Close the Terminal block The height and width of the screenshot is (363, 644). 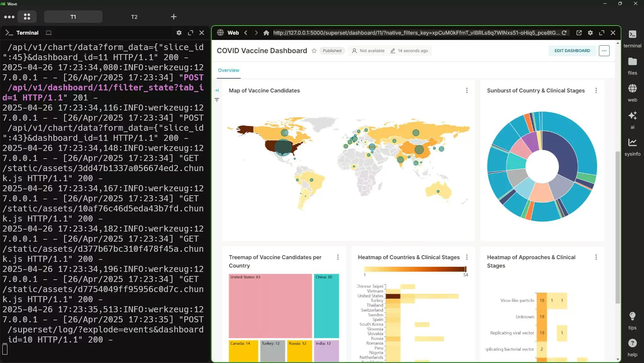click(x=202, y=33)
